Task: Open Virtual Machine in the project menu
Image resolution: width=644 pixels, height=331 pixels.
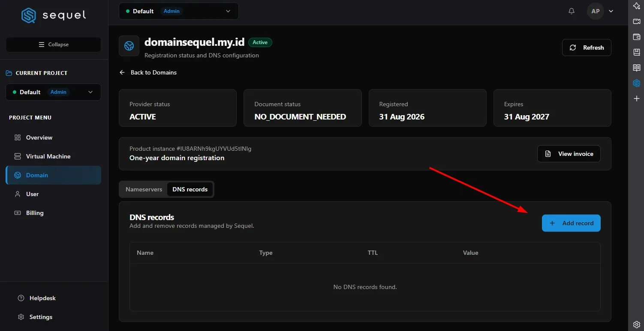Action: point(53,156)
